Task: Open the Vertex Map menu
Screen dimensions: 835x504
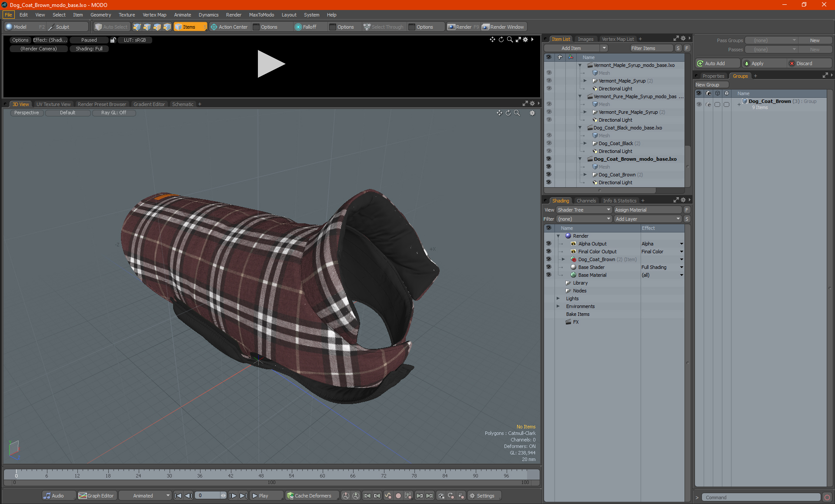Action: pos(154,15)
